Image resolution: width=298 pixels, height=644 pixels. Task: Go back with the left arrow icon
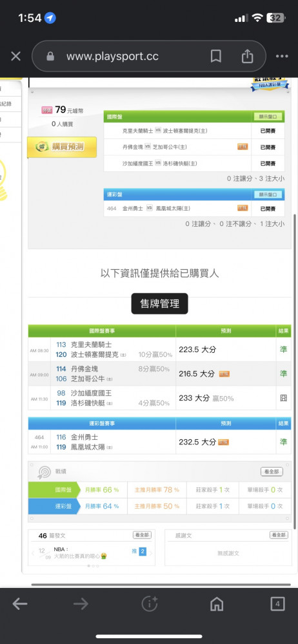pyautogui.click(x=20, y=603)
